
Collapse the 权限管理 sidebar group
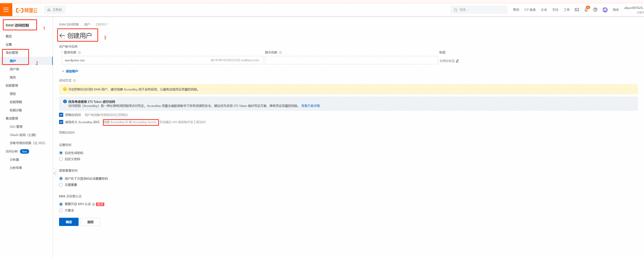click(x=12, y=86)
